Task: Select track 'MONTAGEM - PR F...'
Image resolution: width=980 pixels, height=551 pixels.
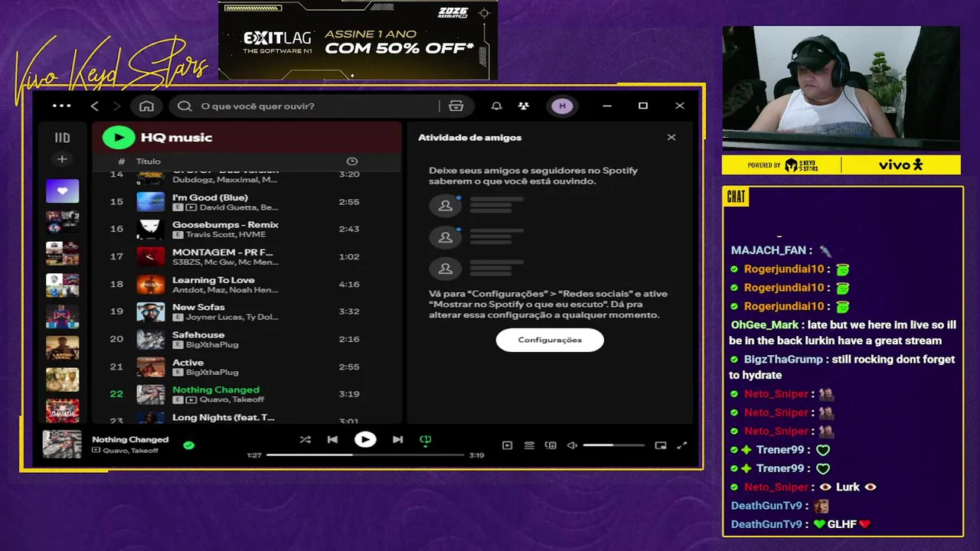Action: pyautogui.click(x=247, y=256)
